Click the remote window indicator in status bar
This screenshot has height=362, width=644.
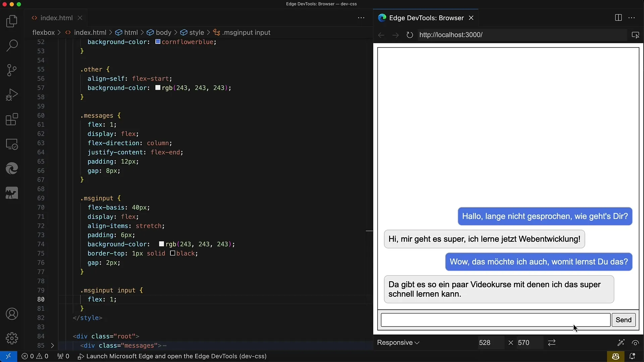(x=8, y=356)
